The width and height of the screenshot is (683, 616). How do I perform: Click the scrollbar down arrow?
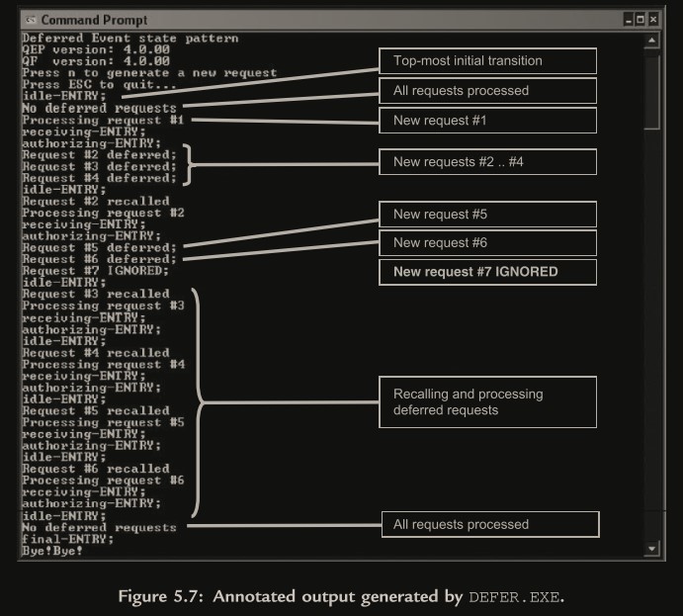click(x=651, y=548)
